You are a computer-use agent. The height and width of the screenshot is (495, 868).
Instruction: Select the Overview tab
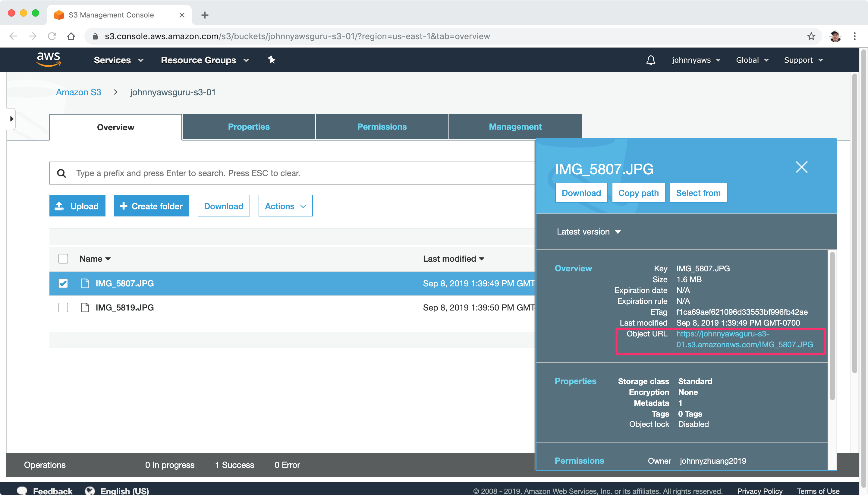coord(115,127)
